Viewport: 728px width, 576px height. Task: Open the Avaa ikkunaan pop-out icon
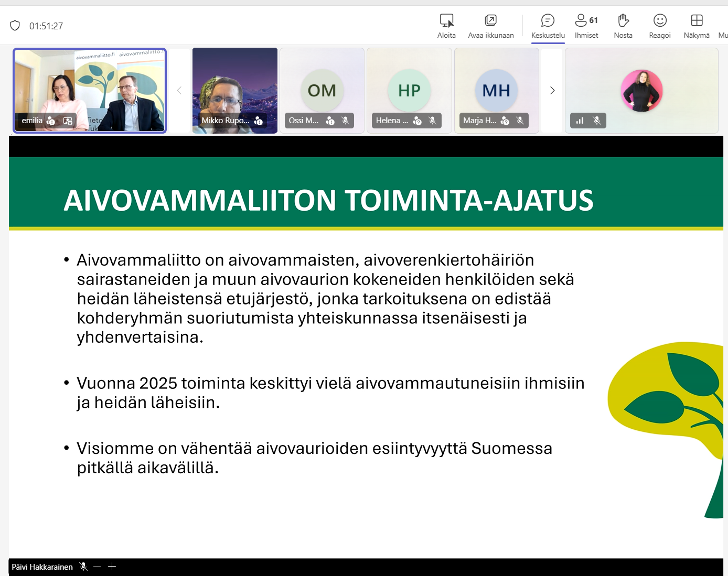(490, 21)
